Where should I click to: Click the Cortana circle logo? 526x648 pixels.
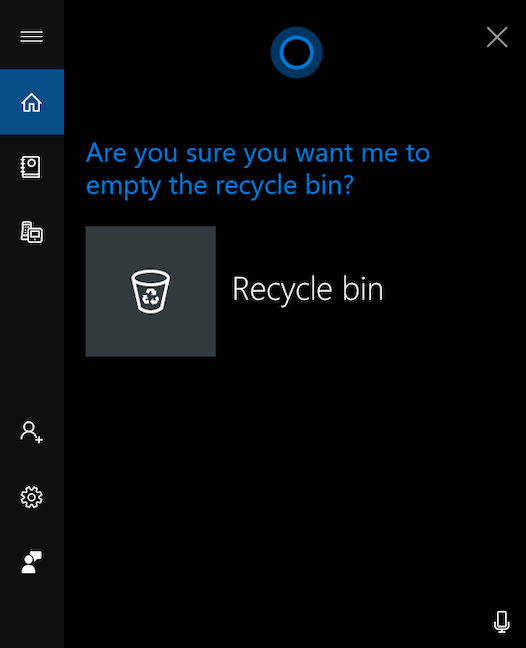point(296,52)
